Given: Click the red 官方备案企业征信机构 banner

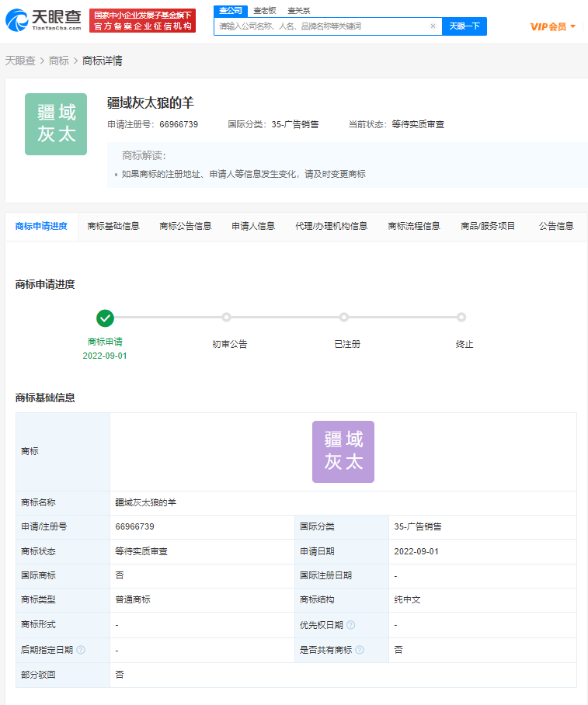Looking at the screenshot, I should point(143,21).
